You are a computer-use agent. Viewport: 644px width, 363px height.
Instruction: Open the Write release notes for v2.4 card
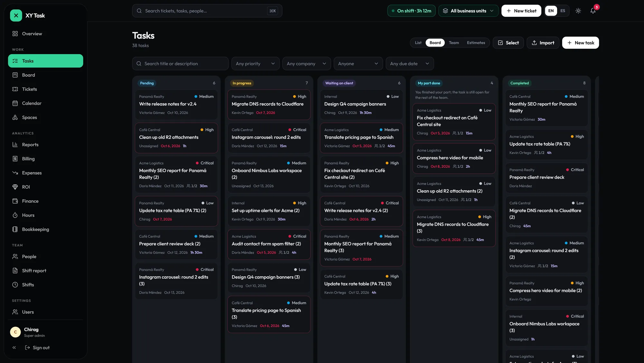coord(176,104)
